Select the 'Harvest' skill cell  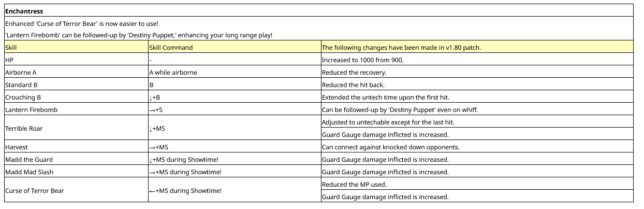[x=76, y=147]
